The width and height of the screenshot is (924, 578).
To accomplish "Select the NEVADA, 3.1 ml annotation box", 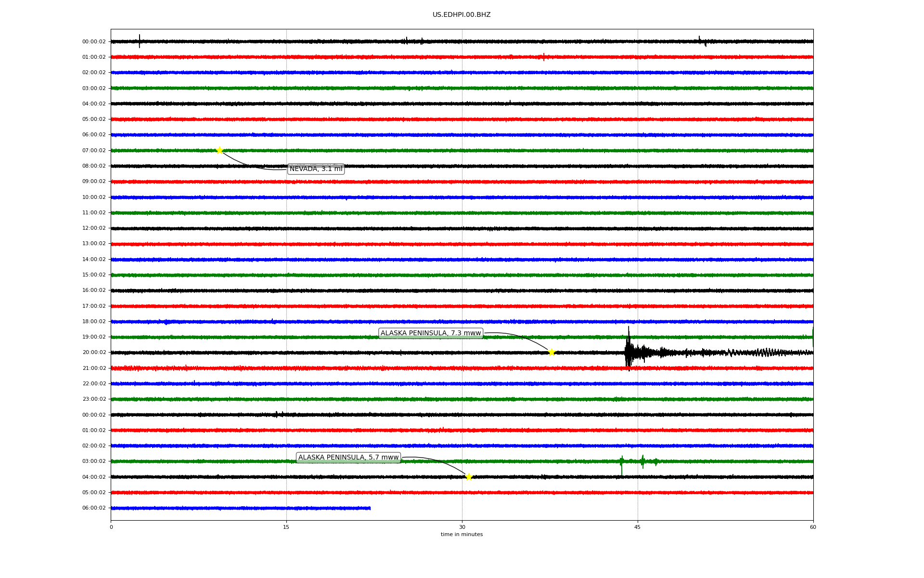I will (316, 169).
